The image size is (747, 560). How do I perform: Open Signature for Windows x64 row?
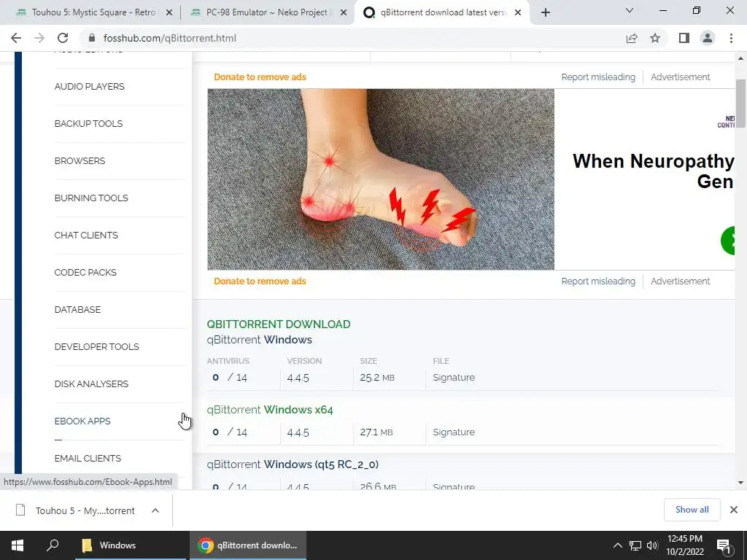(454, 432)
